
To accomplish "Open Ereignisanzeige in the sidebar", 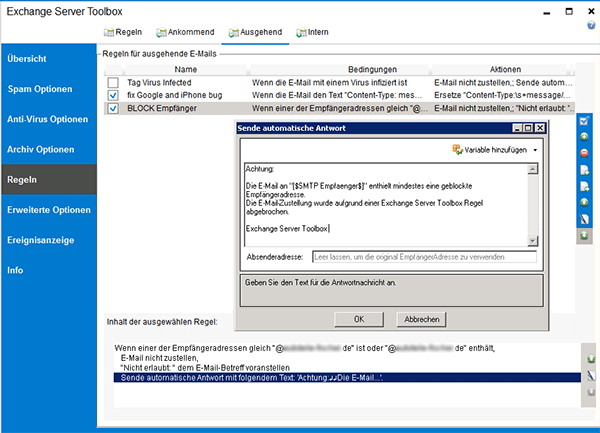I will click(x=49, y=240).
